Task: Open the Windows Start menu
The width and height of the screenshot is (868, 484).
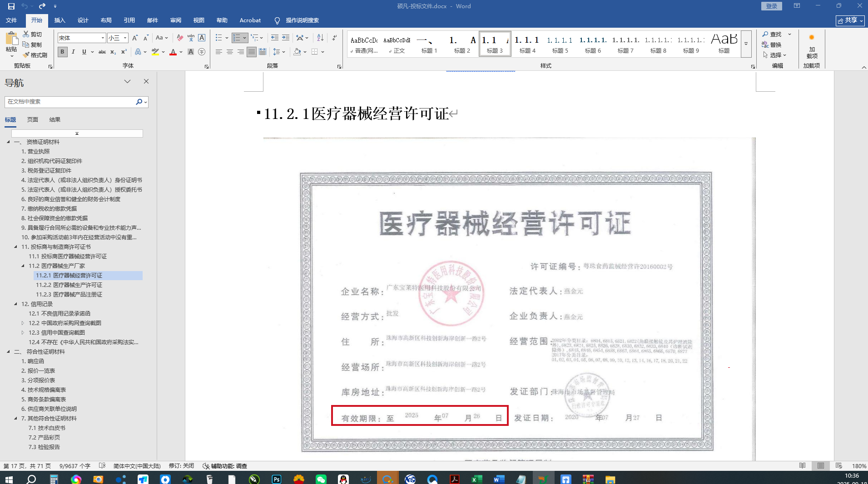Action: coord(9,479)
